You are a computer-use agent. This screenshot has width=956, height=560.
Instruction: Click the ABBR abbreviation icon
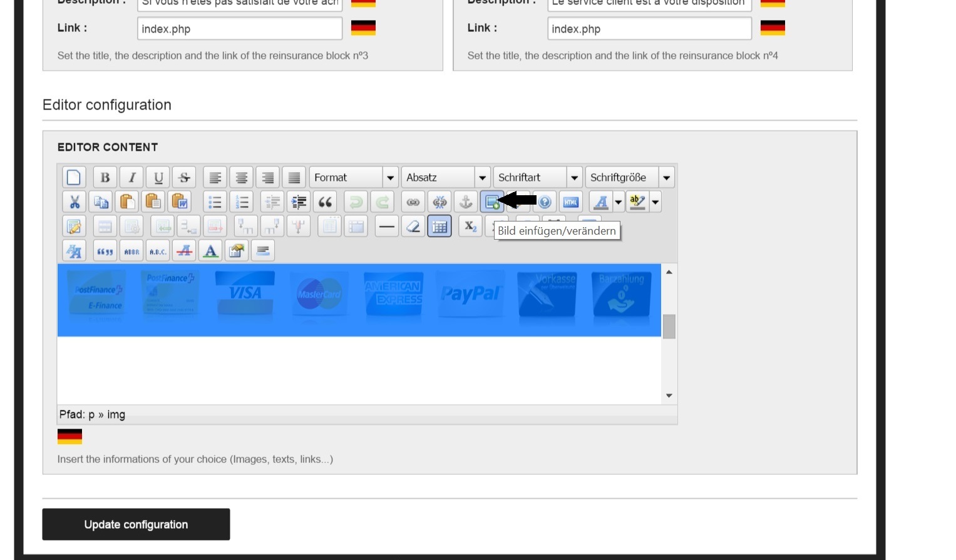point(131,251)
